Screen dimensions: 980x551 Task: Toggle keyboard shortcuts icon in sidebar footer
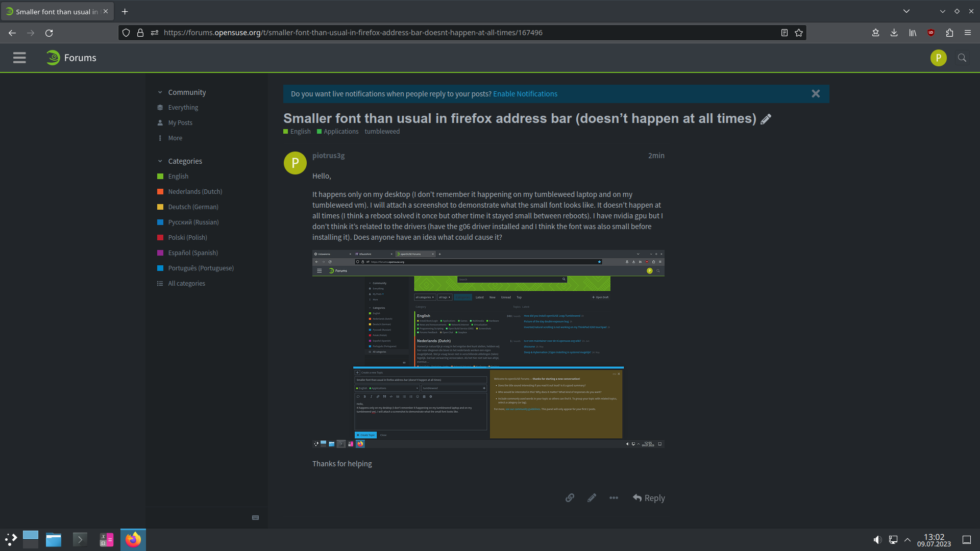click(256, 517)
